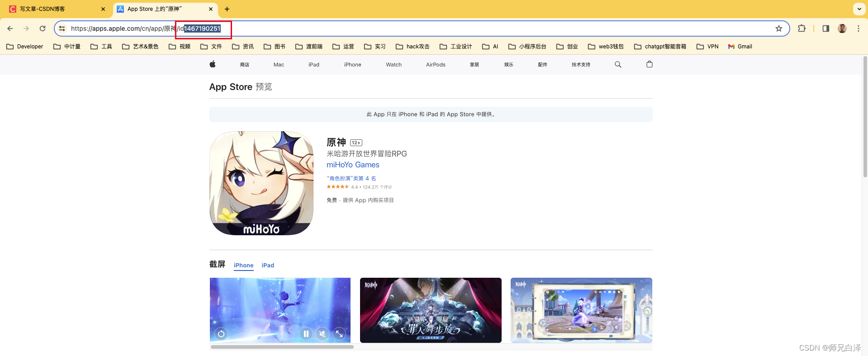
Task: Open the 文件 bookmarks folder
Action: (211, 47)
